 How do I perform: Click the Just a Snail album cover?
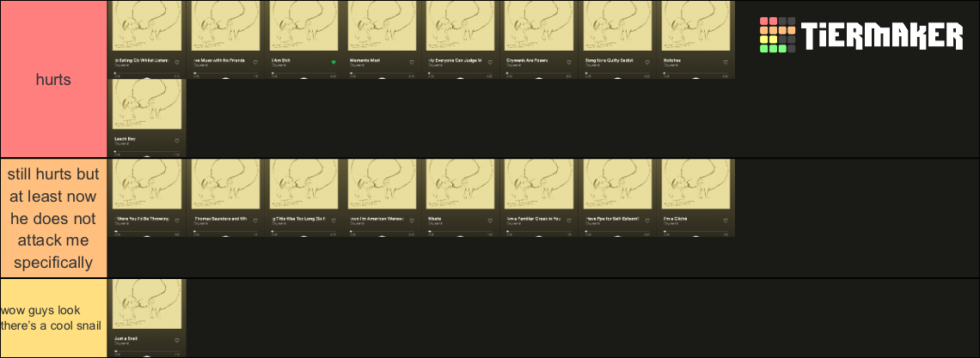(x=148, y=305)
